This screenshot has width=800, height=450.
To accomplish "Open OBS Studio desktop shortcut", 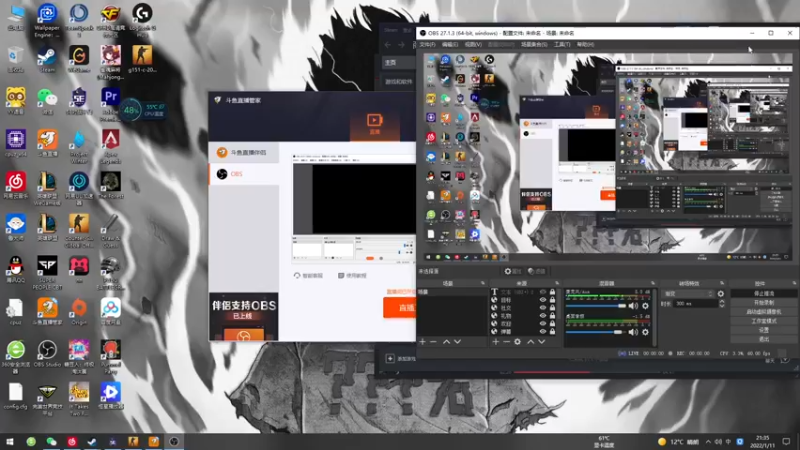I will [x=47, y=354].
